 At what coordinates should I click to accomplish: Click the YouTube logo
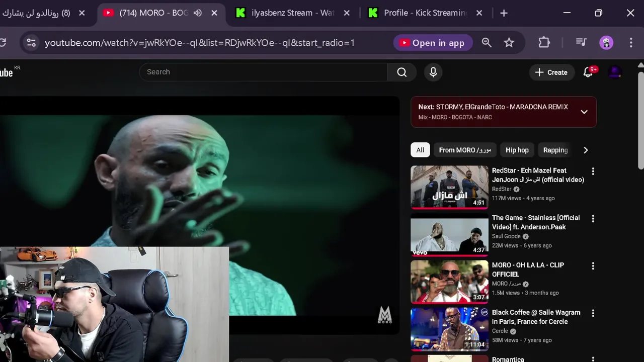point(7,72)
